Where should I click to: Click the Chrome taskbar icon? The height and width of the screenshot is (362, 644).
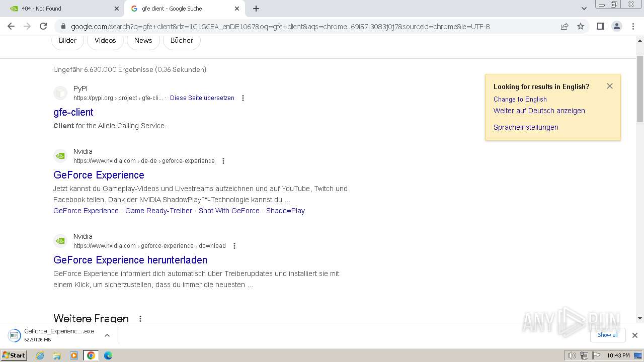(x=91, y=355)
